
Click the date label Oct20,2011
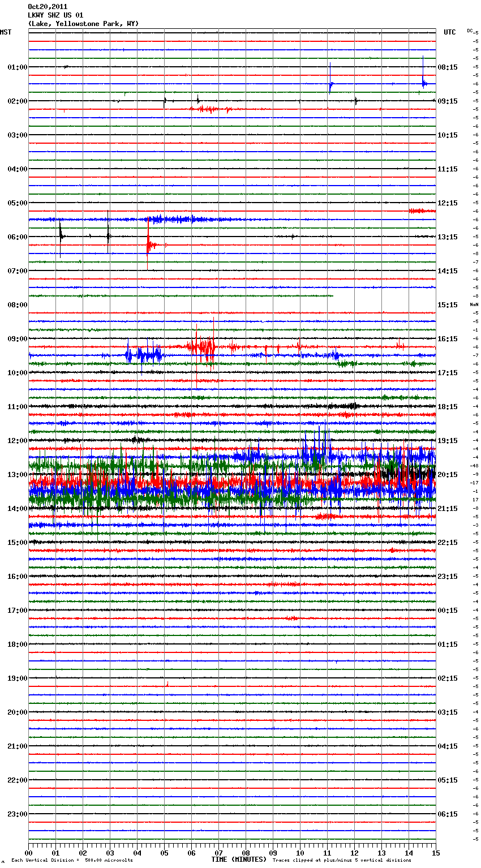pos(48,7)
